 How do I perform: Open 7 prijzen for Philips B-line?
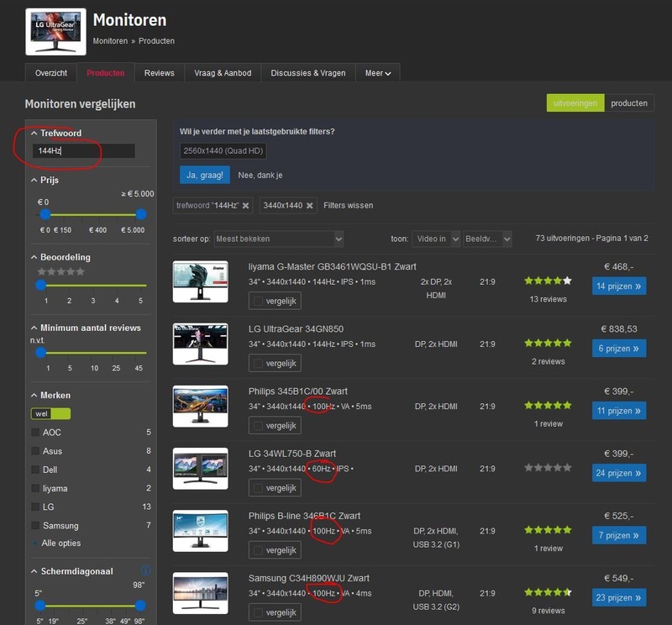(x=619, y=535)
